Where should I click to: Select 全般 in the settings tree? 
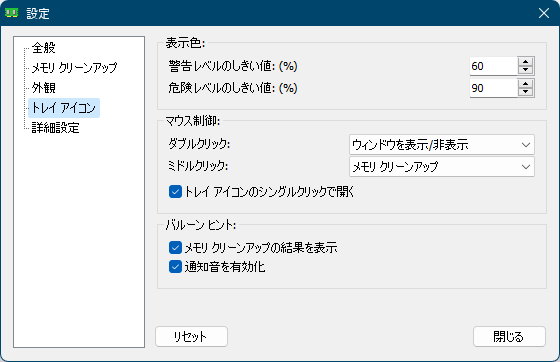point(44,47)
